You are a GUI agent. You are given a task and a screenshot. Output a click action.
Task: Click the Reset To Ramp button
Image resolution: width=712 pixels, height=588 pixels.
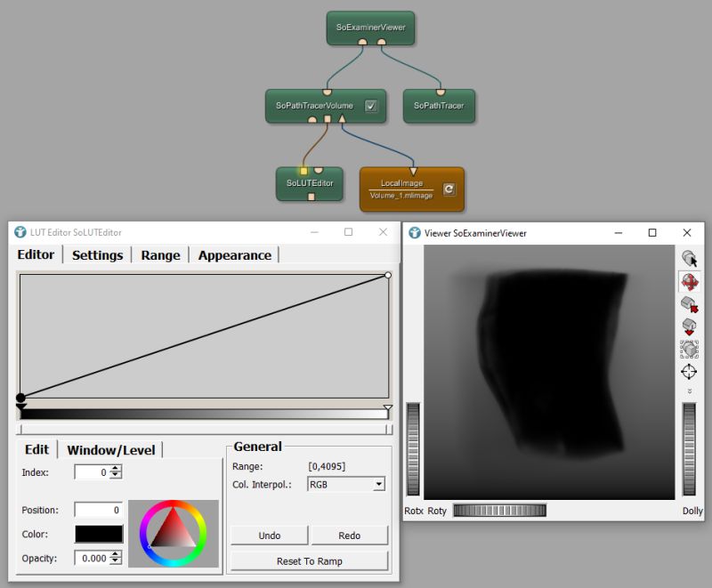tap(309, 560)
